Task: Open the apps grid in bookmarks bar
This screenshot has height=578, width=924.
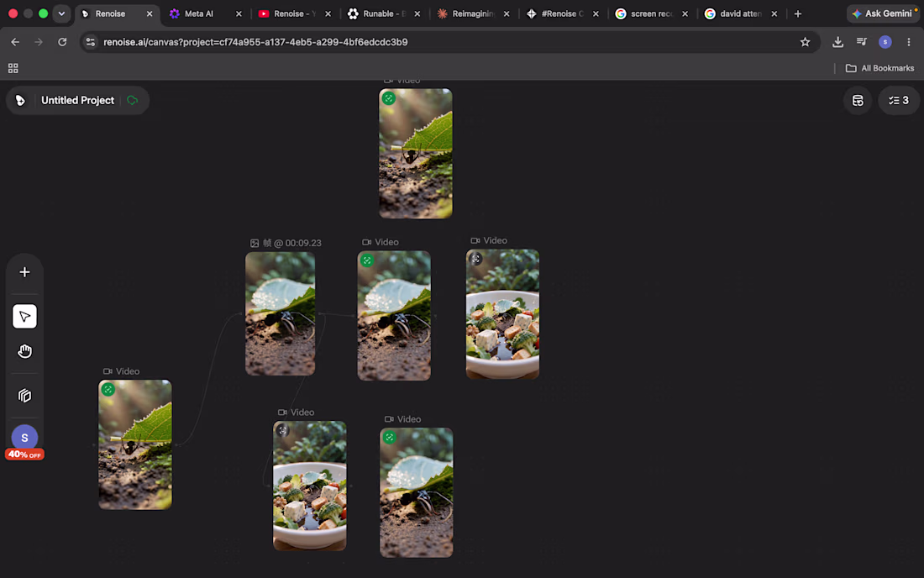Action: [13, 68]
